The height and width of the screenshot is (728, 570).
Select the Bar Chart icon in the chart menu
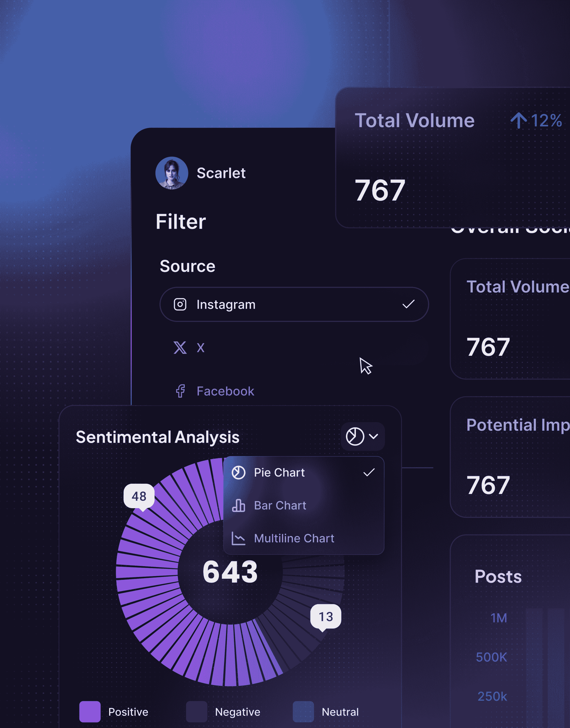pyautogui.click(x=239, y=505)
